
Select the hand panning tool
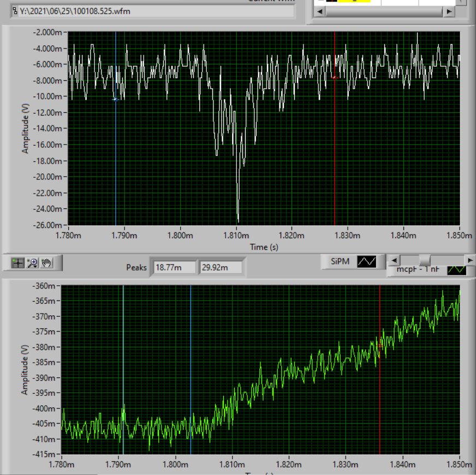pyautogui.click(x=46, y=263)
